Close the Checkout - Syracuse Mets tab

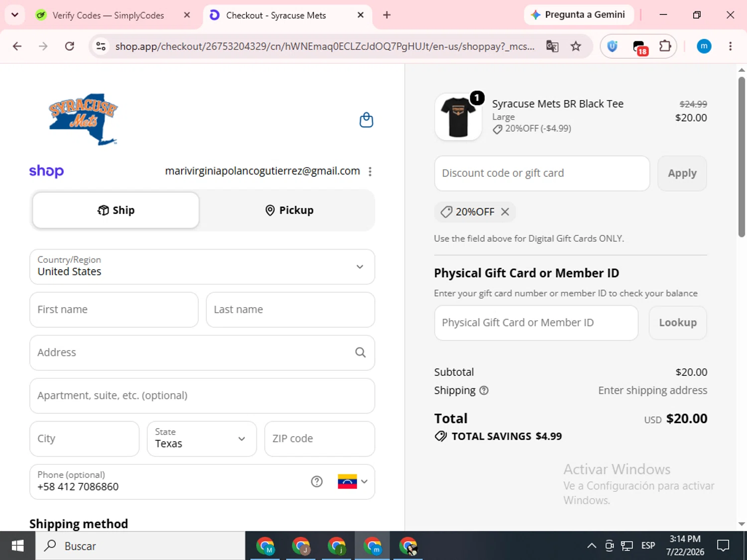361,15
